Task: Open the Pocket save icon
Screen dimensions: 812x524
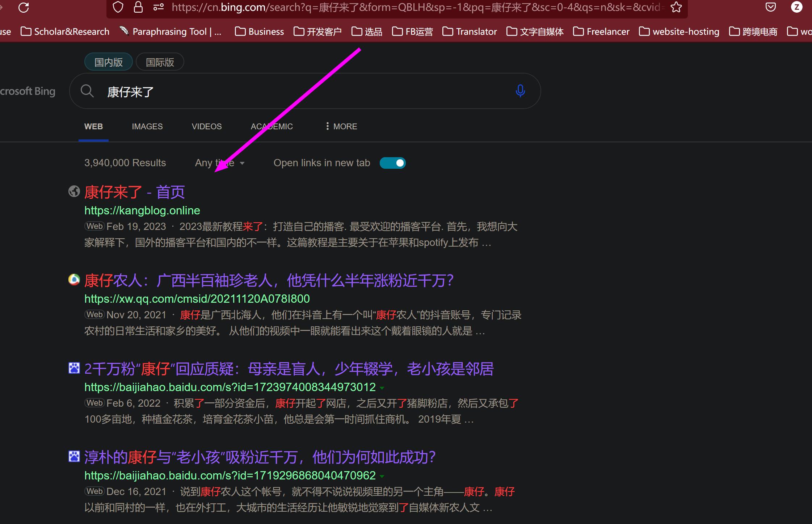Action: tap(771, 7)
